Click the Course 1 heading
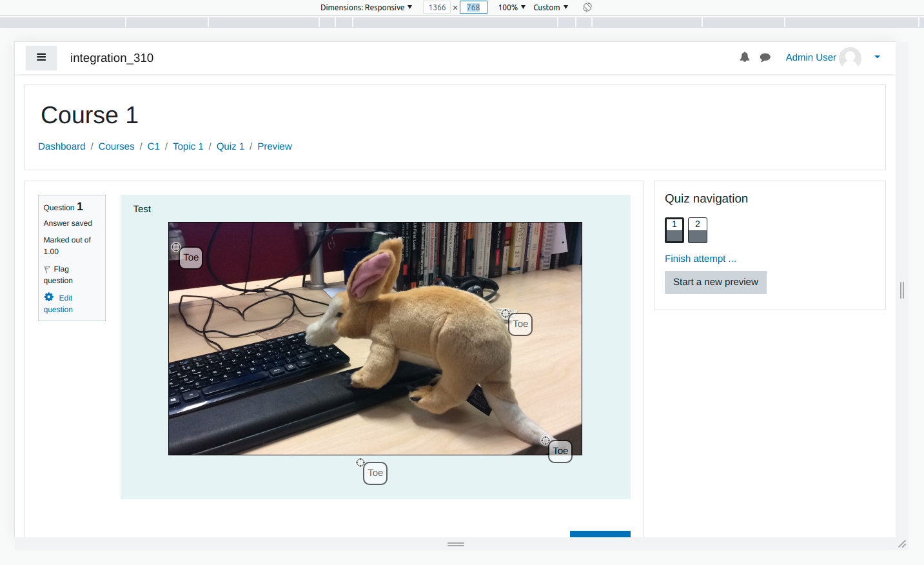The image size is (924, 565). (90, 115)
